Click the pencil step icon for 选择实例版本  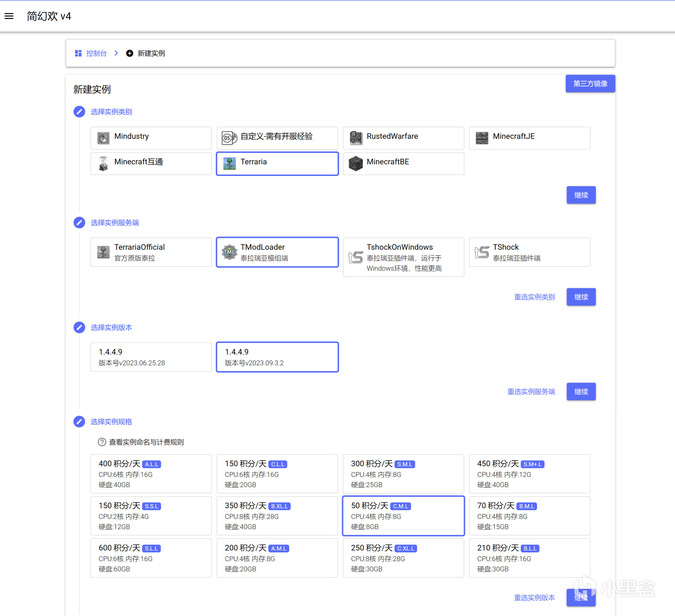pyautogui.click(x=79, y=327)
